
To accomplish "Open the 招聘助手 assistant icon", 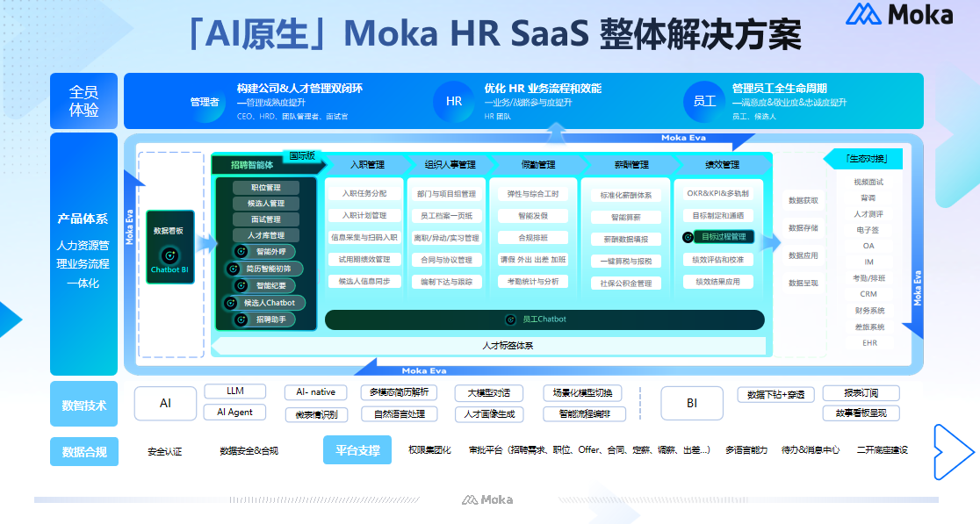I will click(x=241, y=319).
